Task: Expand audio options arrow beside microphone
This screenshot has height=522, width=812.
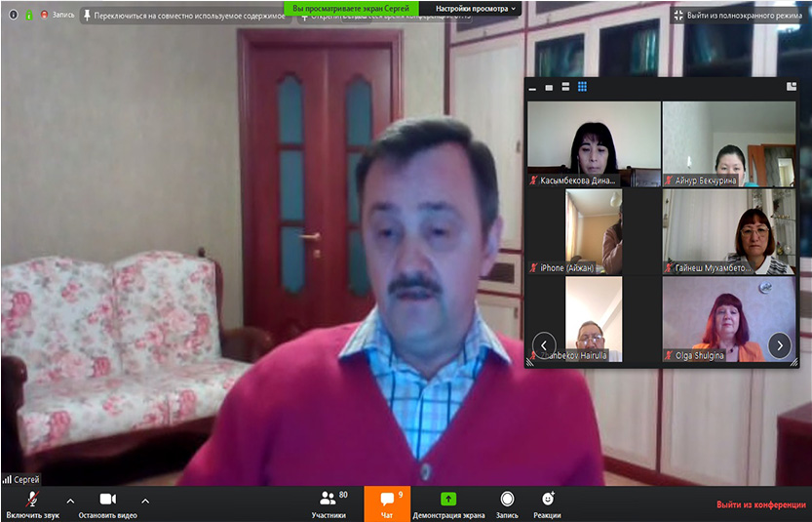Action: [70, 501]
